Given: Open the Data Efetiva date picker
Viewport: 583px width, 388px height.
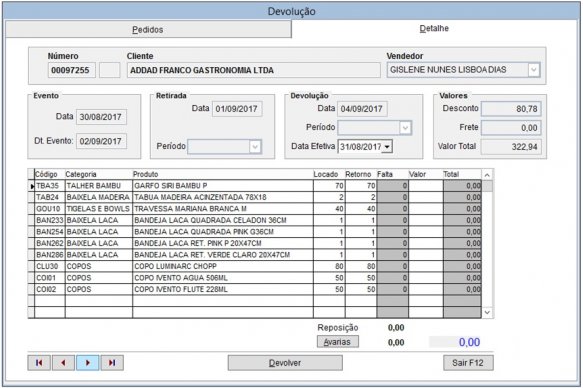Looking at the screenshot, I should coord(387,147).
